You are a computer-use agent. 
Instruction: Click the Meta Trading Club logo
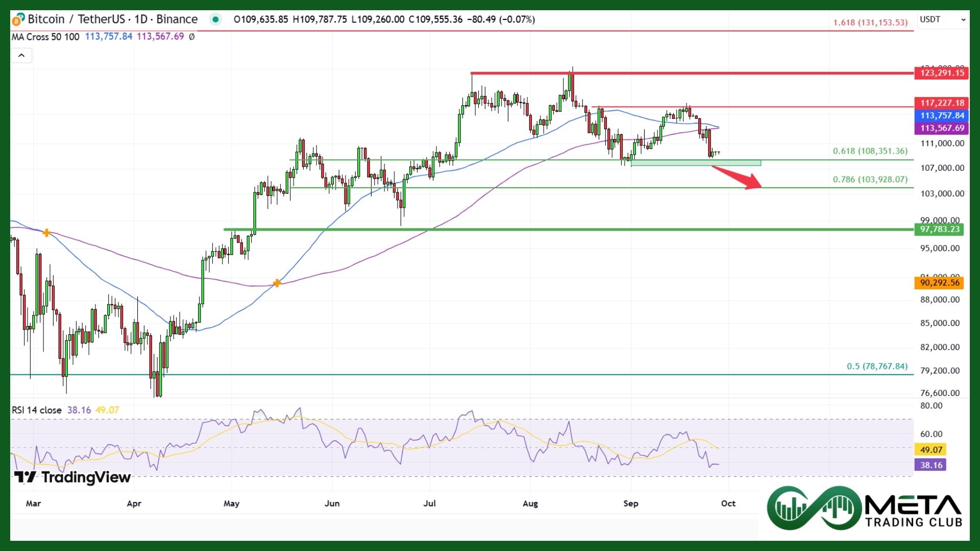click(x=865, y=508)
